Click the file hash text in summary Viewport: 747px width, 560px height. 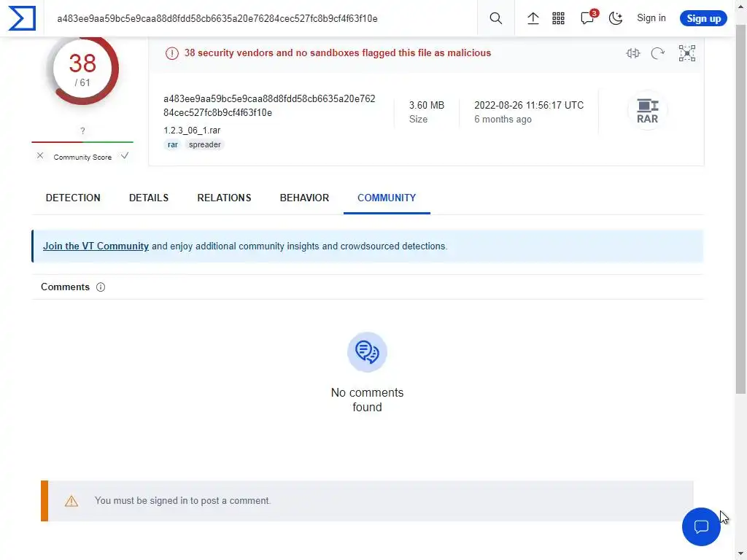tap(269, 106)
